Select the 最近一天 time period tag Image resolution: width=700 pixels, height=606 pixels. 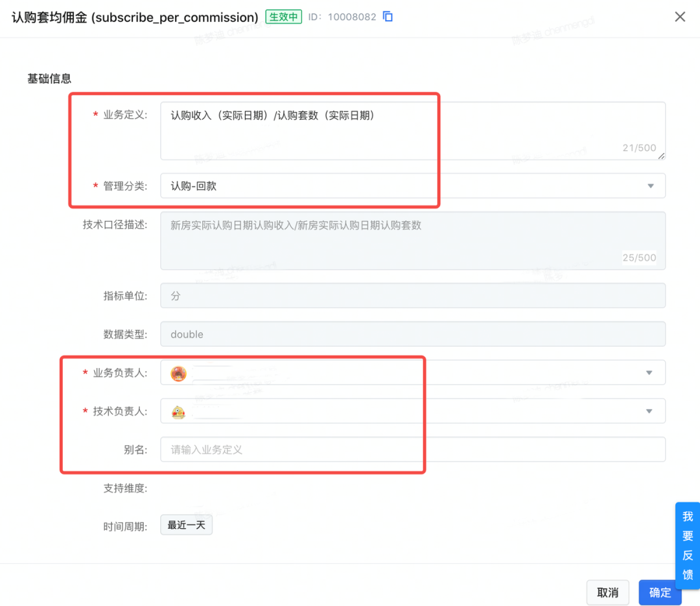click(186, 525)
